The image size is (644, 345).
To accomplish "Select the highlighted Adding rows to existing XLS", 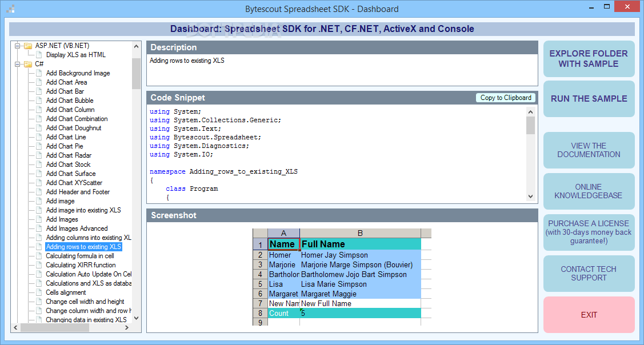I will tap(84, 247).
